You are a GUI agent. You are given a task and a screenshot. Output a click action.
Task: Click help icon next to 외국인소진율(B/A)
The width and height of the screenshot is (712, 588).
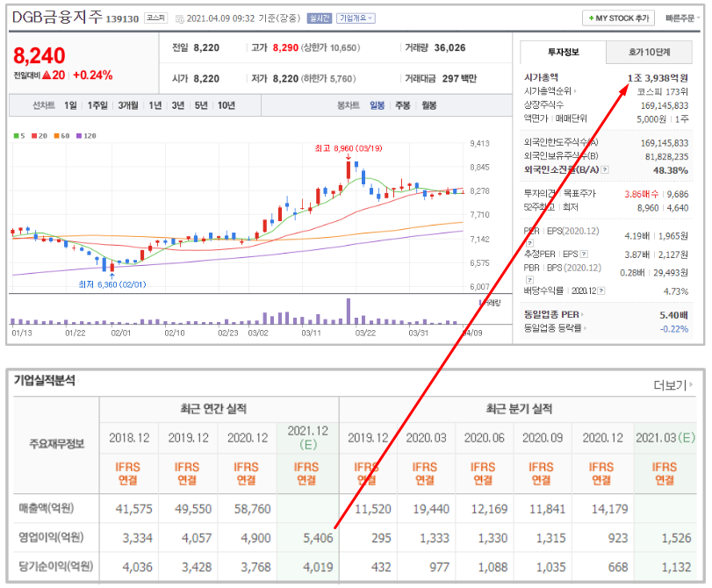(x=605, y=169)
